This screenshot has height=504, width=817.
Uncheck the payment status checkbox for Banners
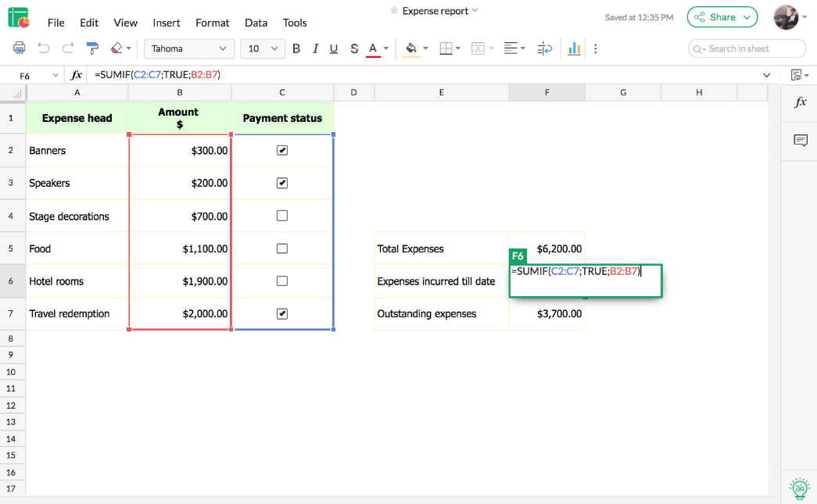tap(281, 150)
